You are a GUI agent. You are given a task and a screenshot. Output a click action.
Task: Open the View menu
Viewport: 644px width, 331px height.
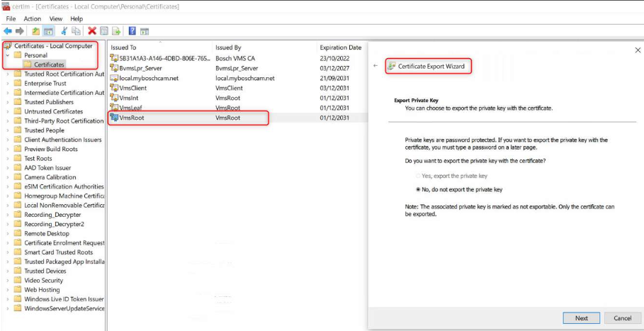pos(56,18)
